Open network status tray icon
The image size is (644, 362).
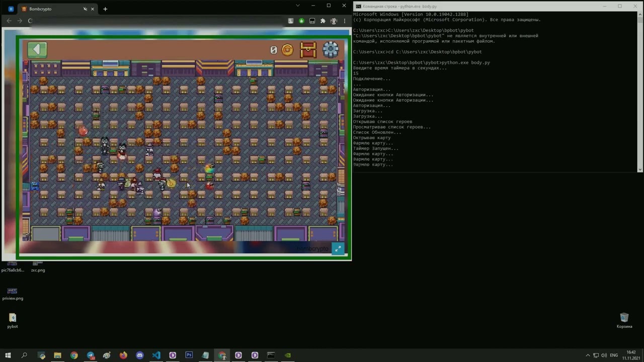596,355
